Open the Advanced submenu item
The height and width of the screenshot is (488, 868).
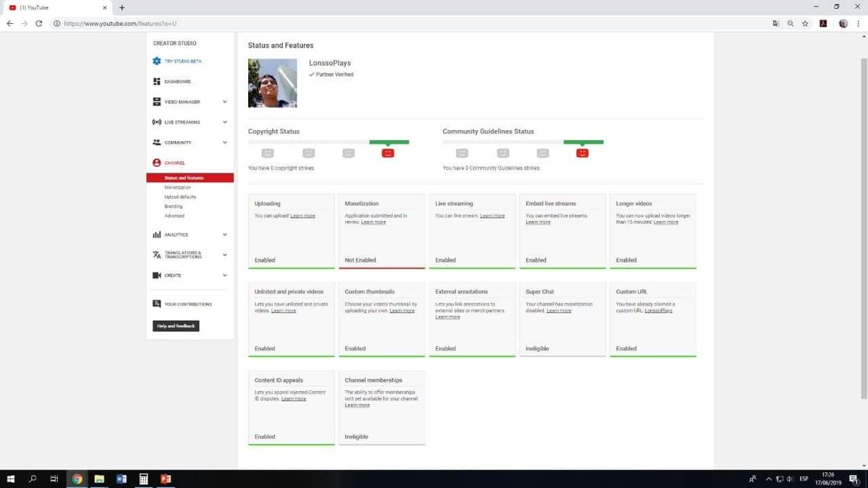pos(174,215)
